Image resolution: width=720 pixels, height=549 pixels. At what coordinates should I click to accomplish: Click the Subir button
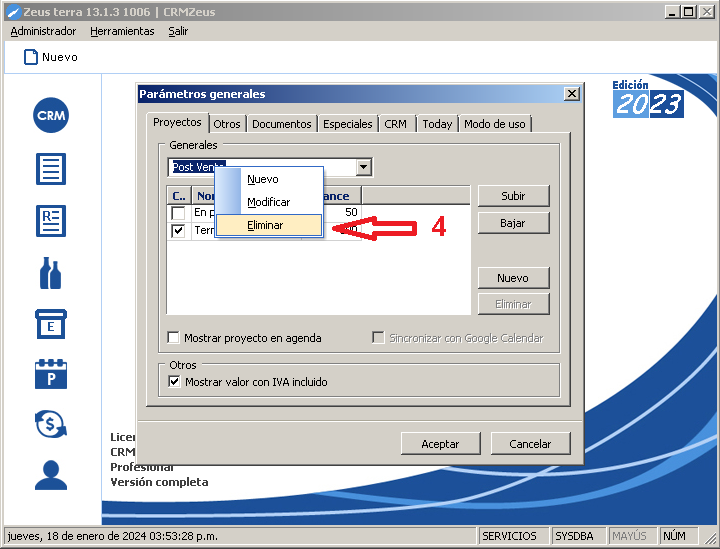click(513, 196)
